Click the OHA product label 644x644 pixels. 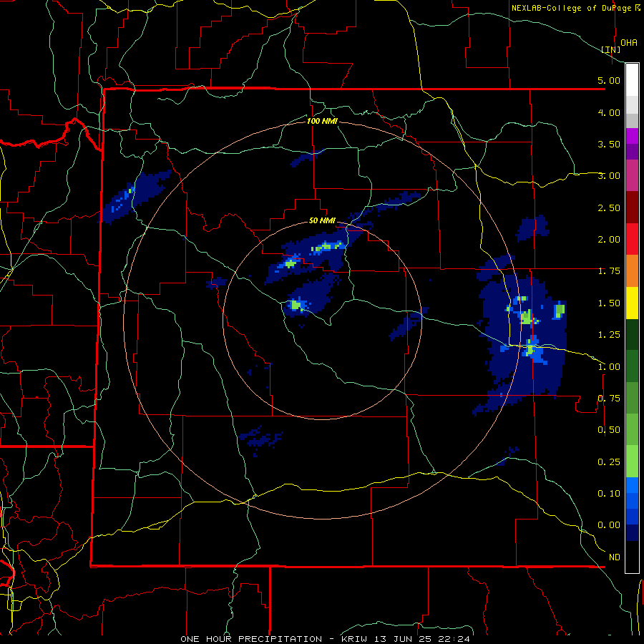629,43
